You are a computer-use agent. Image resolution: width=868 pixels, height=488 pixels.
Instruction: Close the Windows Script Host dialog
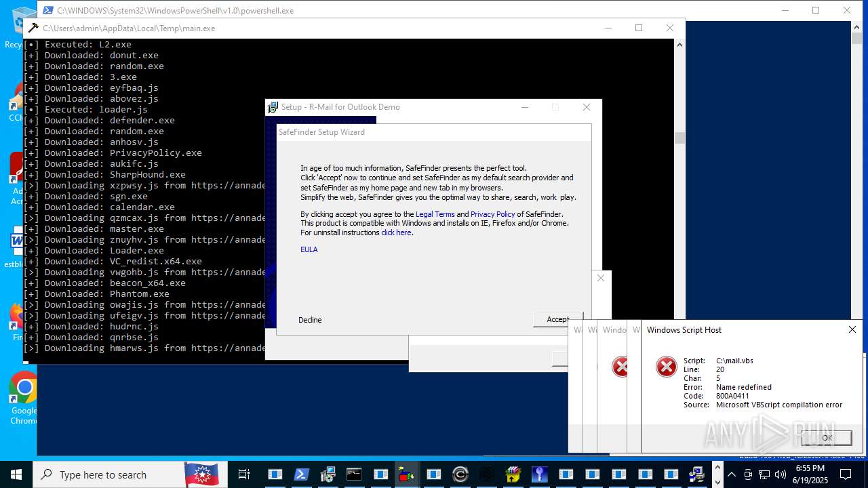pyautogui.click(x=852, y=329)
